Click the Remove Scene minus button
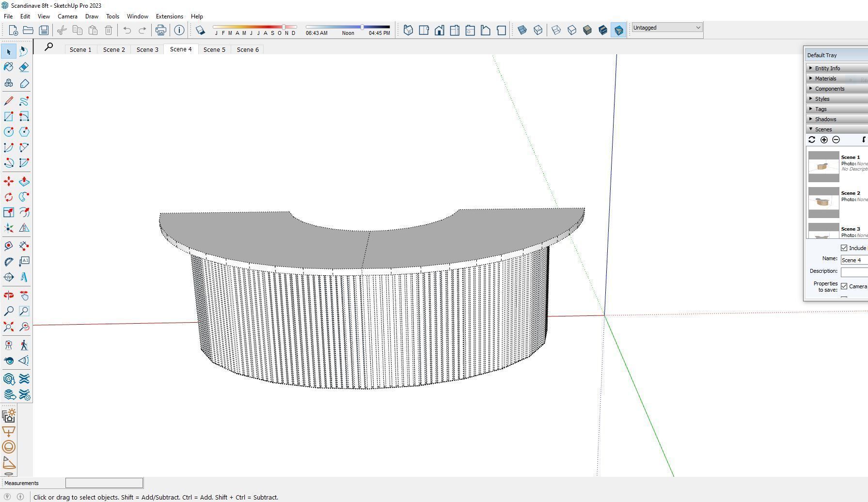Screen dimensions: 868x502 tap(836, 140)
